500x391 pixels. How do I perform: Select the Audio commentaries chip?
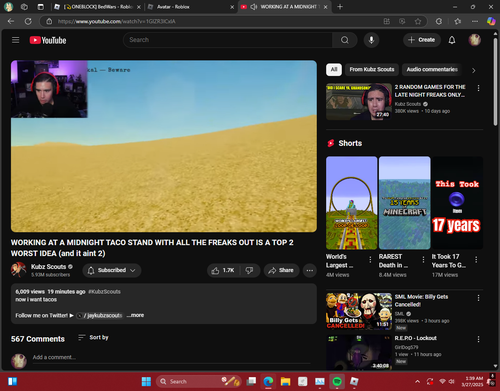point(432,69)
